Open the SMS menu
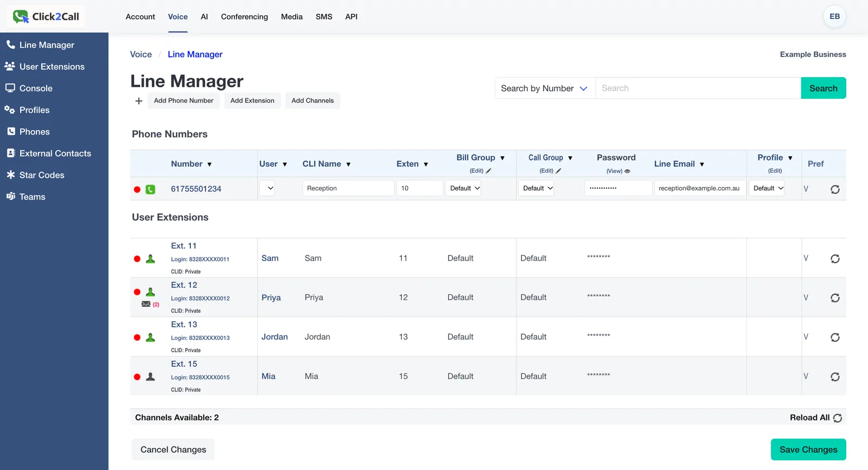Screen dimensions: 868x470 click(x=324, y=17)
